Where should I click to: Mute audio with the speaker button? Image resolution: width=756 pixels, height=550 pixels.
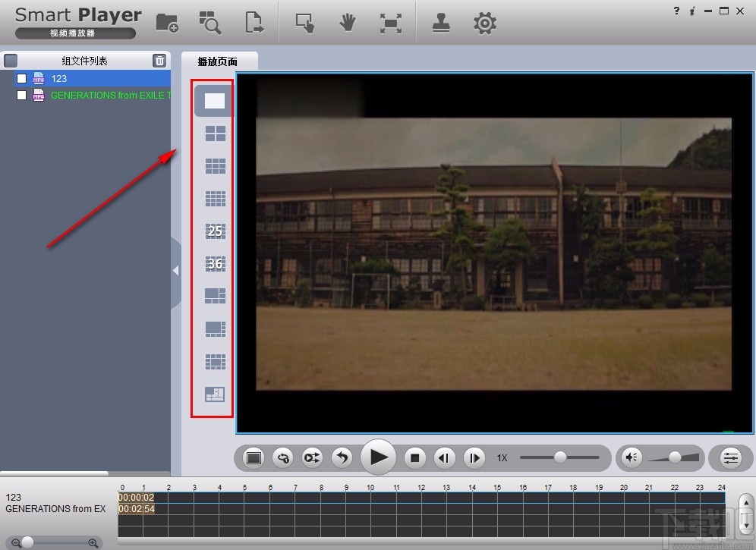coord(631,457)
